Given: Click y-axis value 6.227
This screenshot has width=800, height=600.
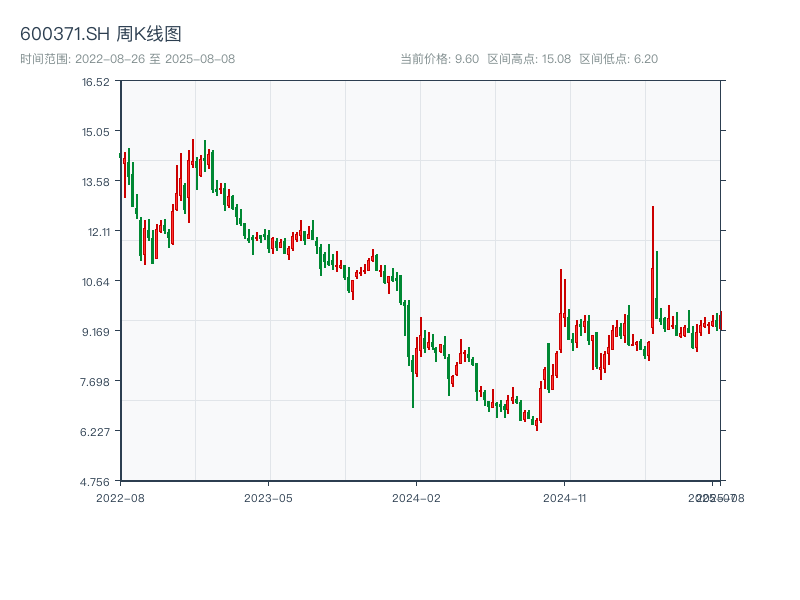Looking at the screenshot, I should (95, 432).
